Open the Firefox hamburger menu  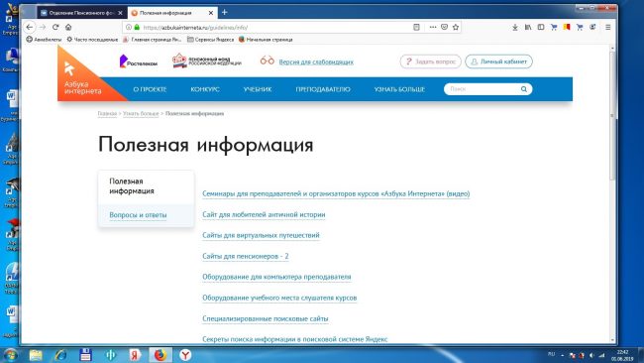coord(608,27)
